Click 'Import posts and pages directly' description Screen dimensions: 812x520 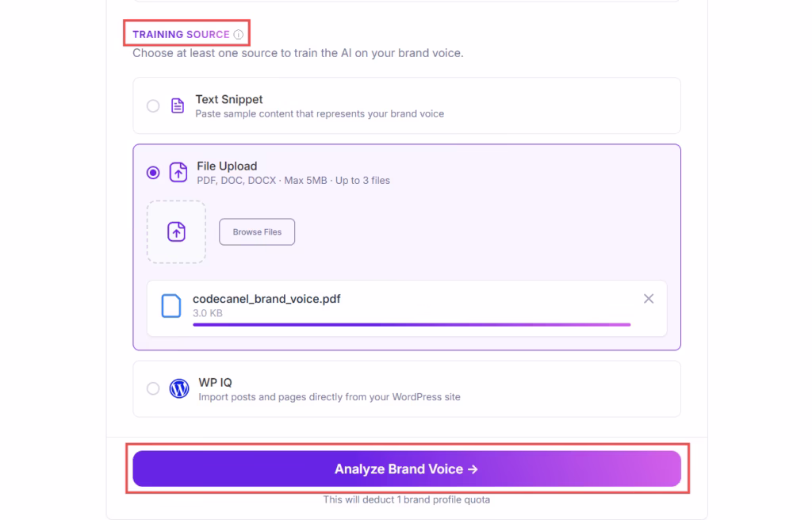329,397
